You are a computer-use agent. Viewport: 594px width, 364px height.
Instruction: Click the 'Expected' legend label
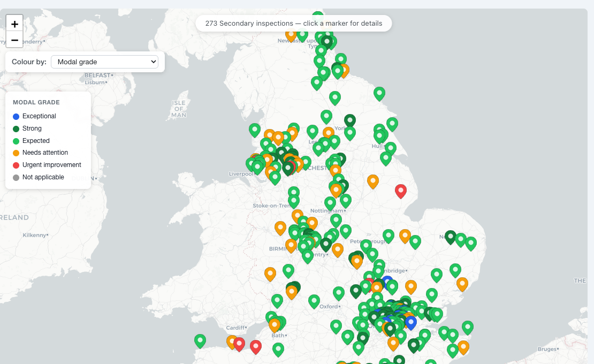[36, 141]
